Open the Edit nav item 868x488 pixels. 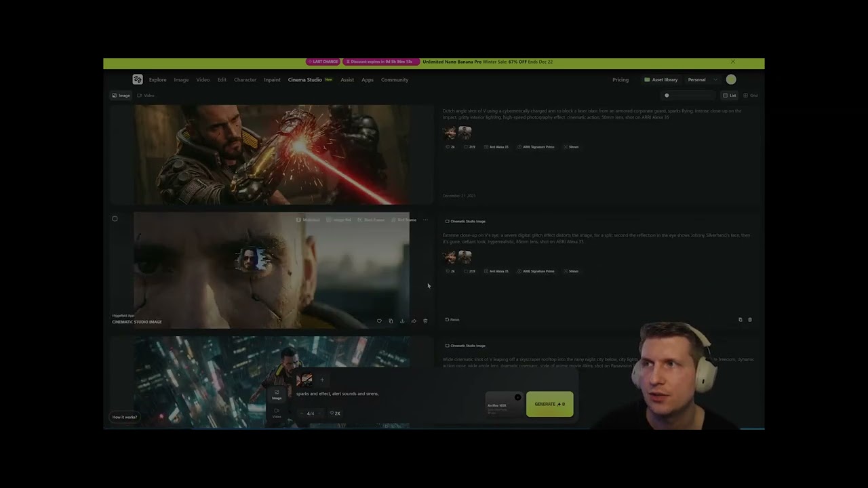(222, 80)
